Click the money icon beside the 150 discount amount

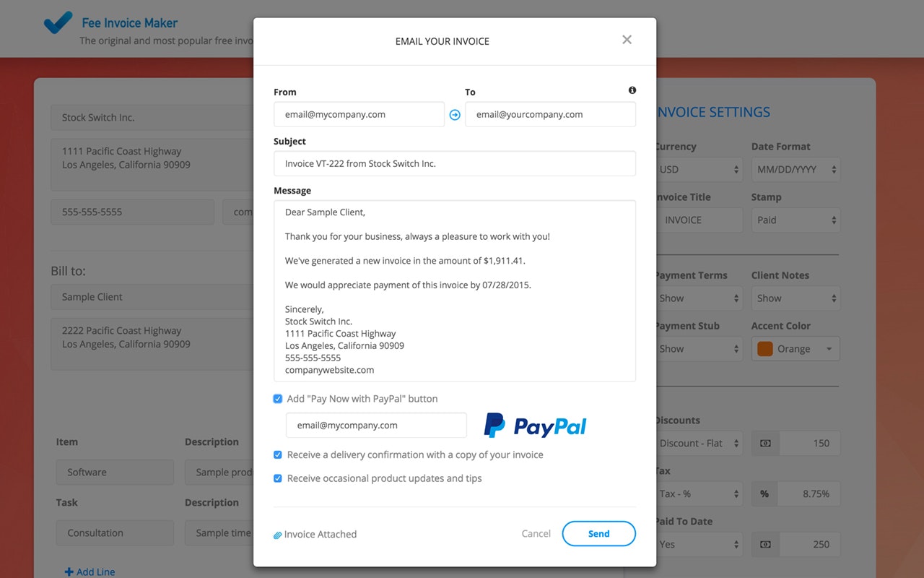point(765,443)
